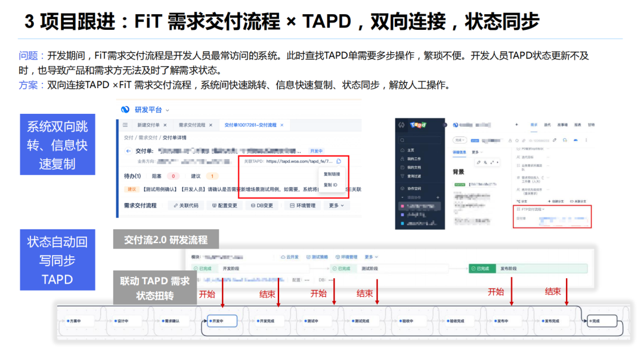Choose 复制 ID from the popup menu
The height and width of the screenshot is (361, 644).
click(x=330, y=185)
